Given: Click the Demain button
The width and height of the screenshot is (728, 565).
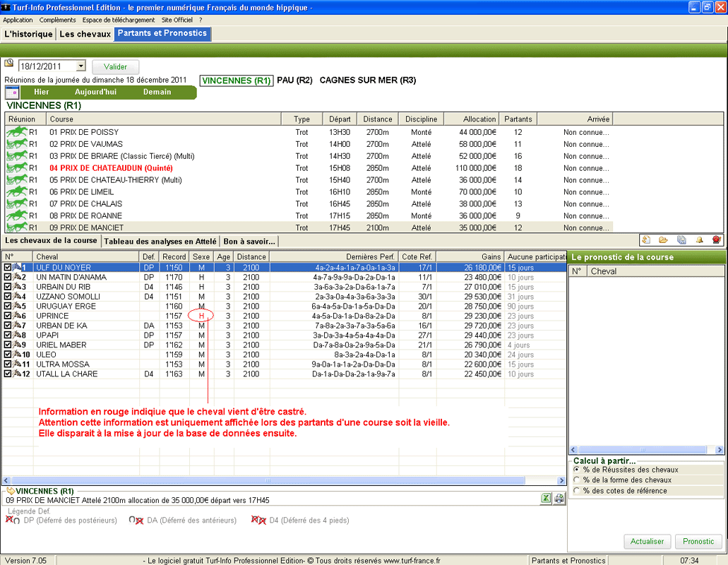Looking at the screenshot, I should click(x=157, y=92).
